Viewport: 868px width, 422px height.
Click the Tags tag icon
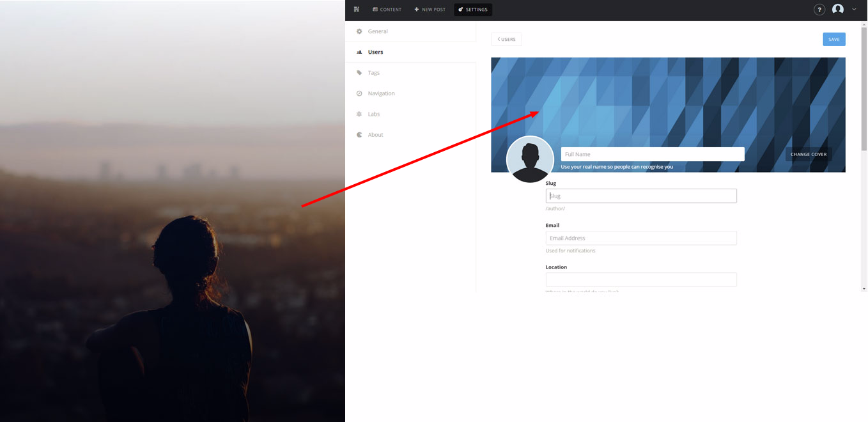pyautogui.click(x=359, y=73)
